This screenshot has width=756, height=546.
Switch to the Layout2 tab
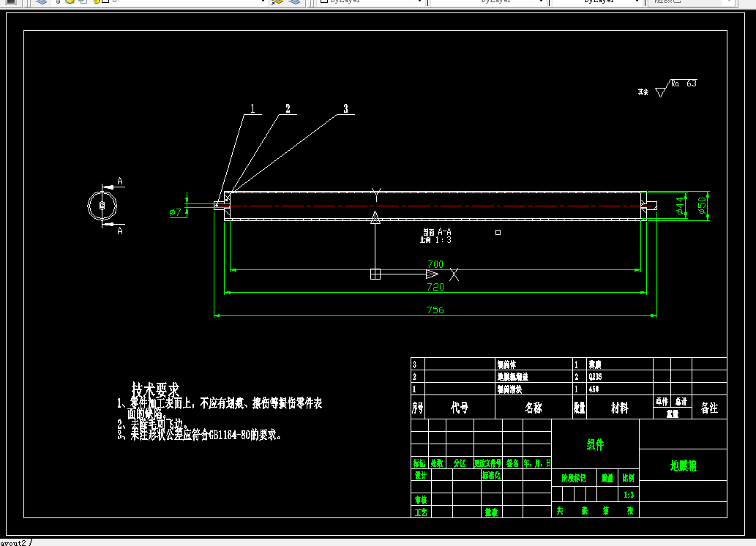[15, 542]
